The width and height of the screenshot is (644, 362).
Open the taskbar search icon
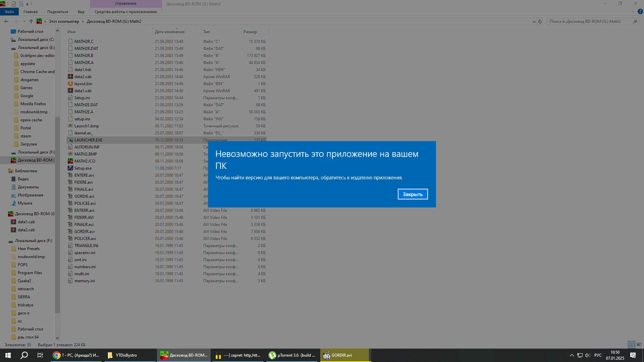(x=24, y=355)
